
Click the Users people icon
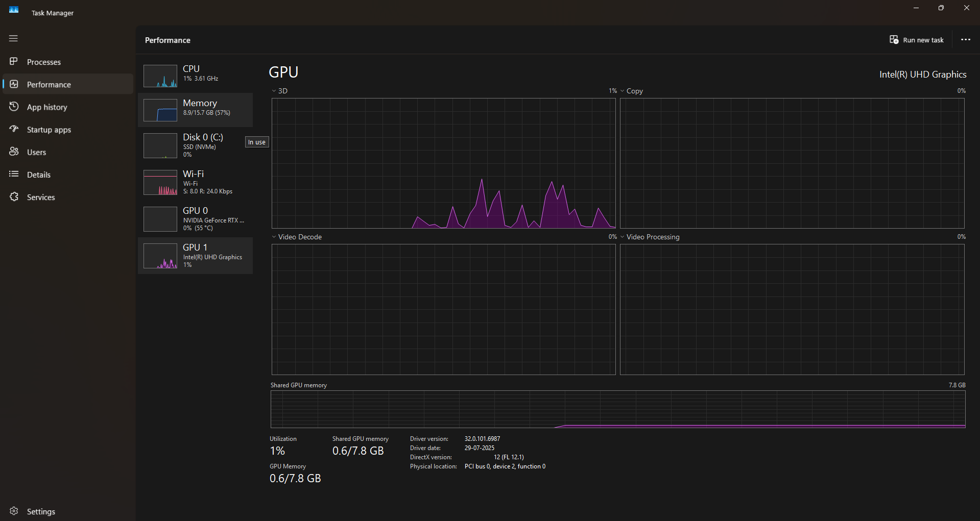click(14, 152)
